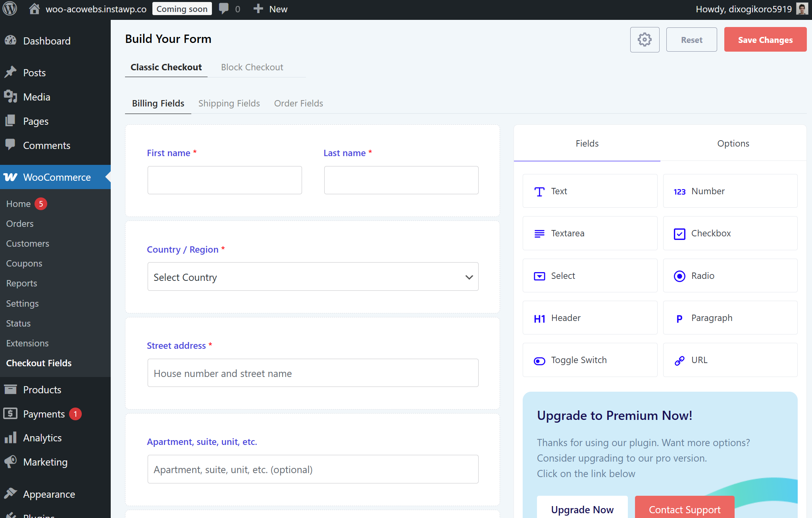
Task: Click the Save Changes button
Action: coord(765,40)
